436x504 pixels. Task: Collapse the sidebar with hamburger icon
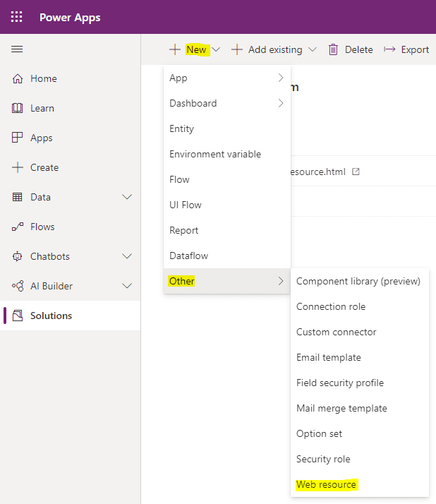[x=17, y=49]
